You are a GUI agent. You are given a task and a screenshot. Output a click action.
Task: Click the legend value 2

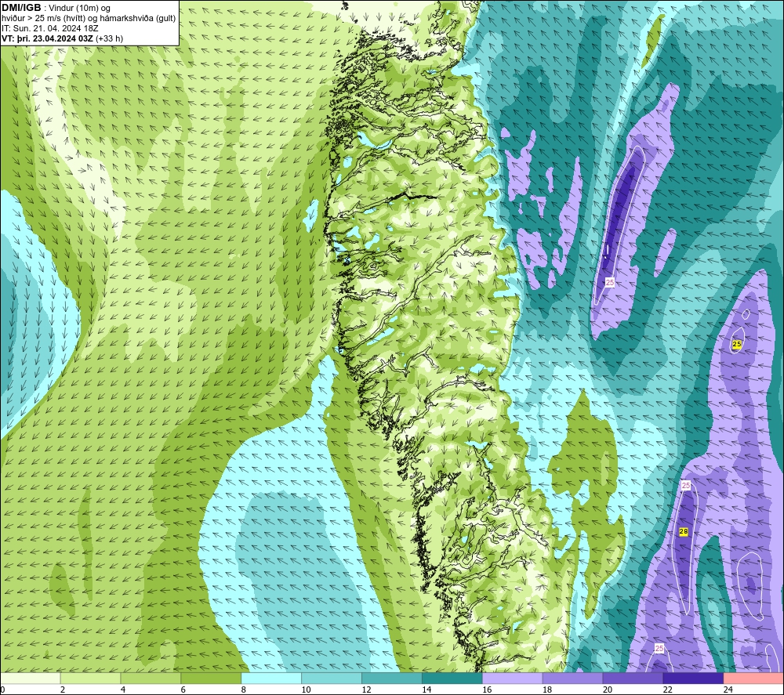[x=63, y=690]
